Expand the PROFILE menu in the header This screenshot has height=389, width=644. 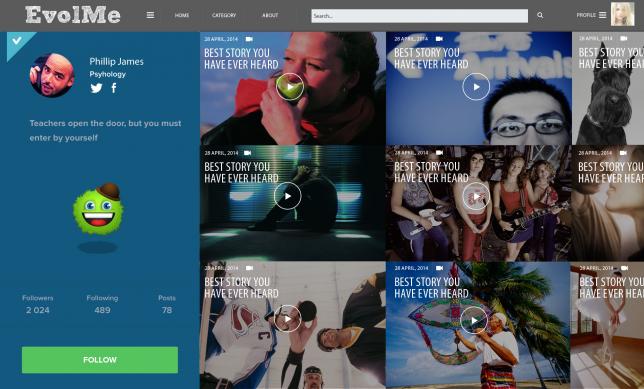[x=591, y=15]
